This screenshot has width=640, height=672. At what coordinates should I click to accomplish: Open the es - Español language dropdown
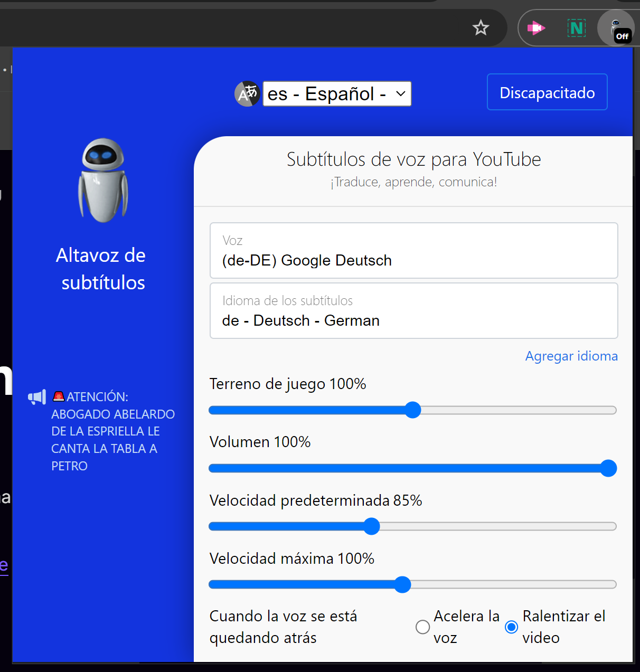coord(337,94)
